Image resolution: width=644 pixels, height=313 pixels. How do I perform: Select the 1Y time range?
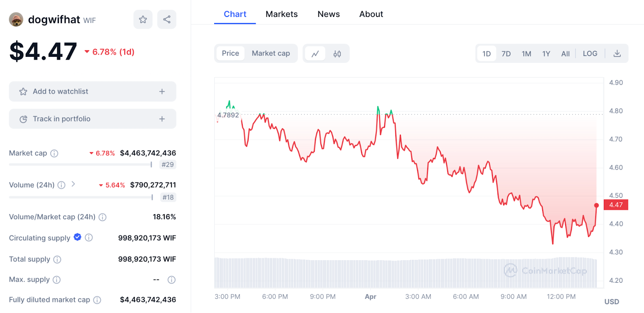[546, 54]
